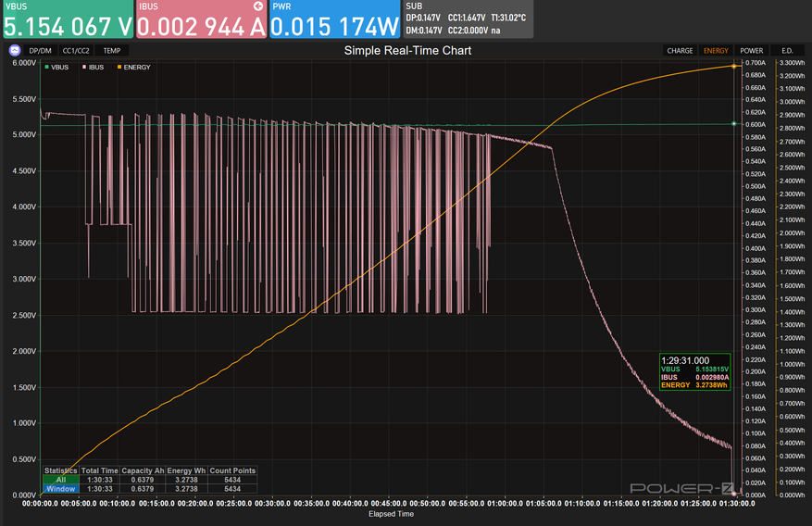Click the gray SUB info panel
This screenshot has width=812, height=526.
468,19
